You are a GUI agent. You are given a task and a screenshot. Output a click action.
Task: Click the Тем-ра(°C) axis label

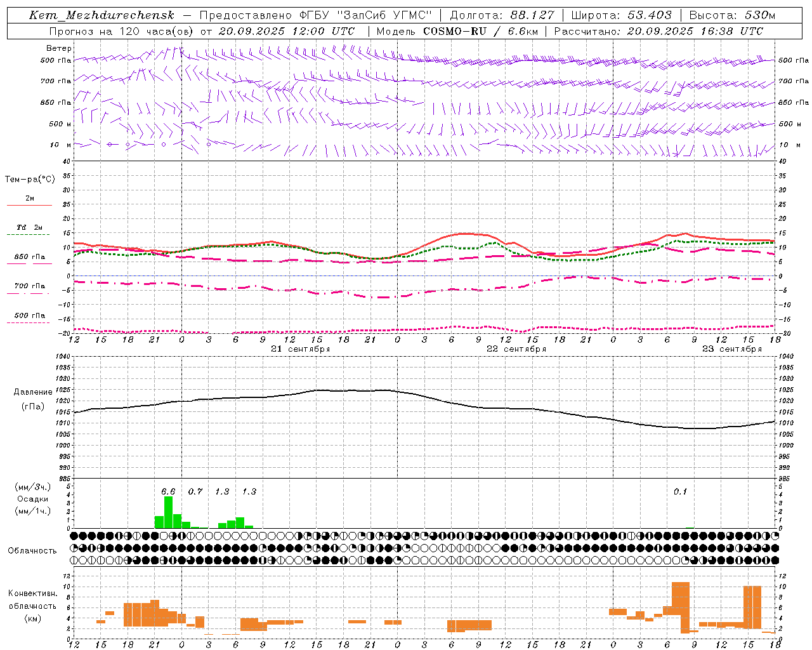(30, 180)
